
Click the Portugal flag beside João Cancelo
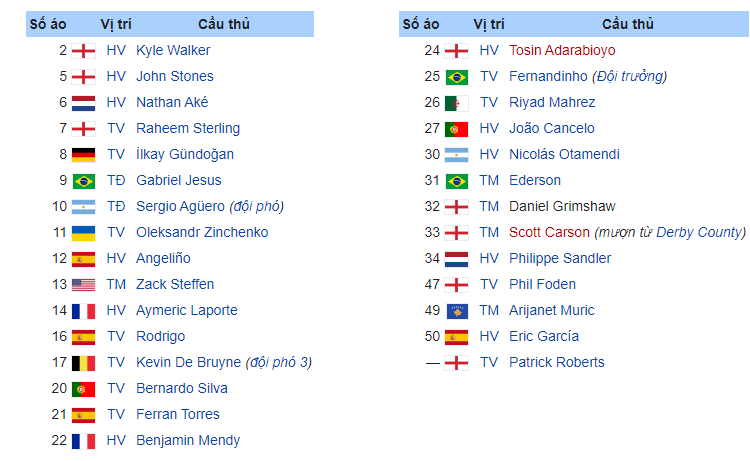(456, 128)
